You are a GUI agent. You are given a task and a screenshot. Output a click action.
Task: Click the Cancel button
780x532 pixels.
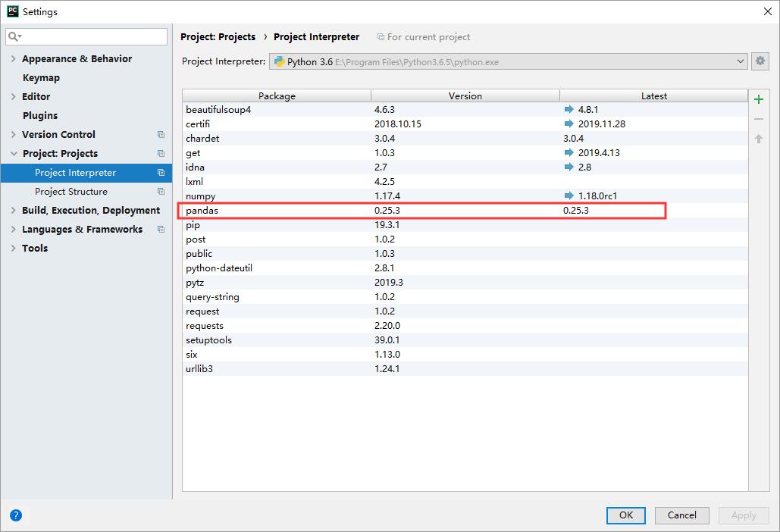(681, 515)
